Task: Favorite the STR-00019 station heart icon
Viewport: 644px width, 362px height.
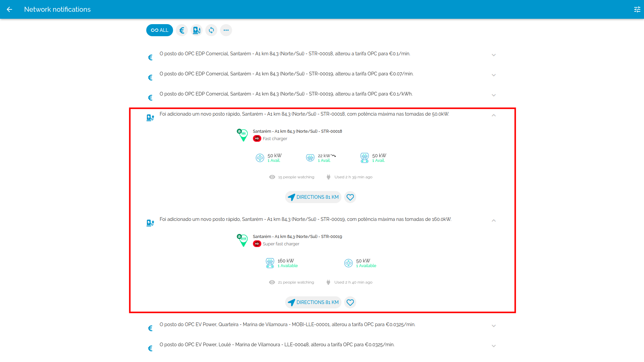Action: pos(350,302)
